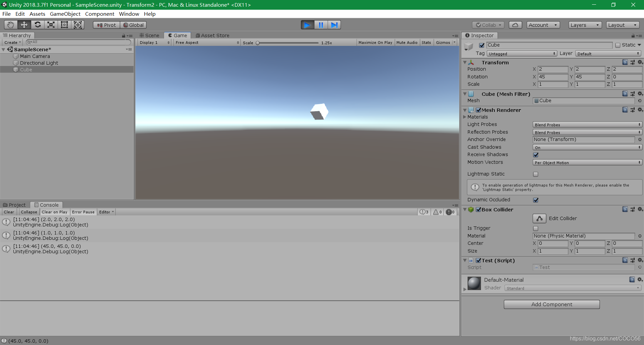Open the Window menu

coord(129,14)
